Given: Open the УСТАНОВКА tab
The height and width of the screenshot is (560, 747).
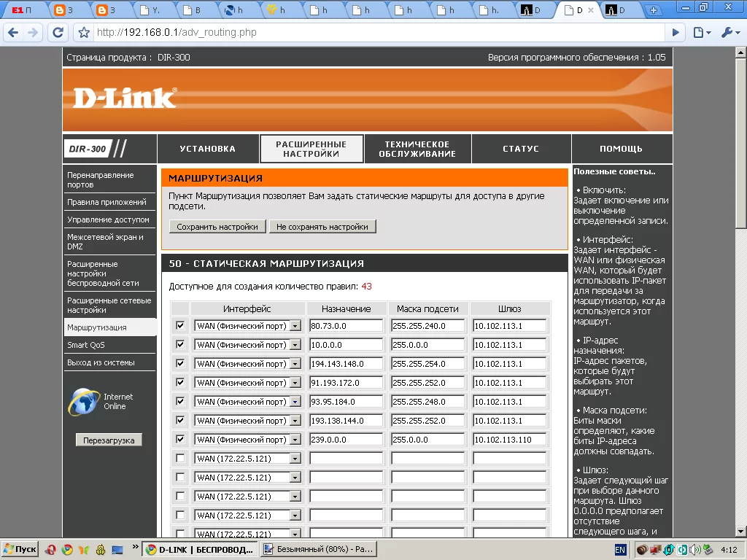Looking at the screenshot, I should click(x=208, y=149).
